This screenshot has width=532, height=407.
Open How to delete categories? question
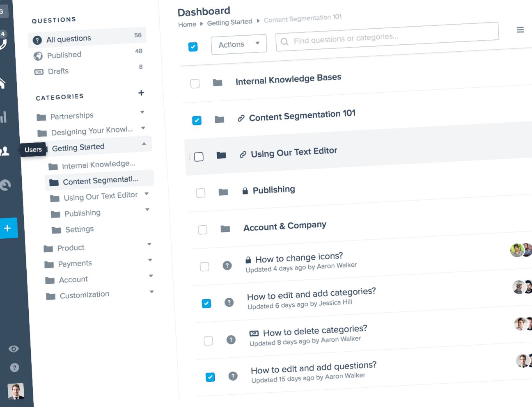click(x=315, y=330)
